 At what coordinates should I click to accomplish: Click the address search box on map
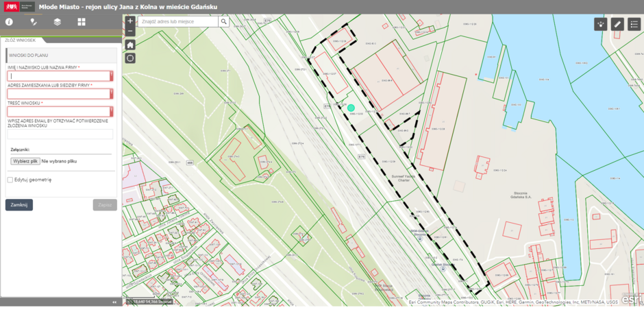pyautogui.click(x=178, y=22)
